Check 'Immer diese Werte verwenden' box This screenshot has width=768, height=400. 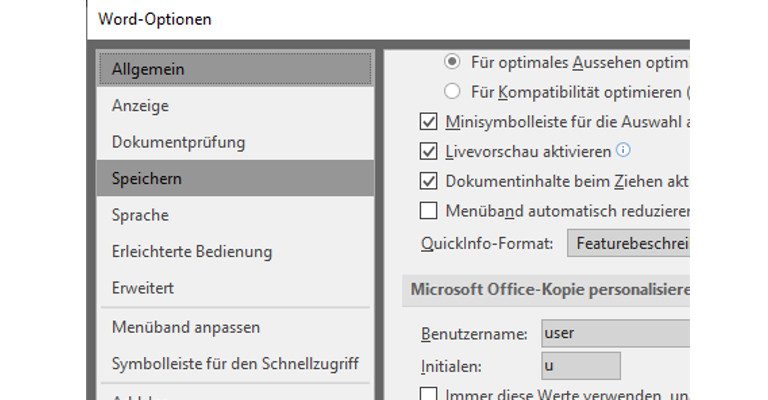click(429, 394)
